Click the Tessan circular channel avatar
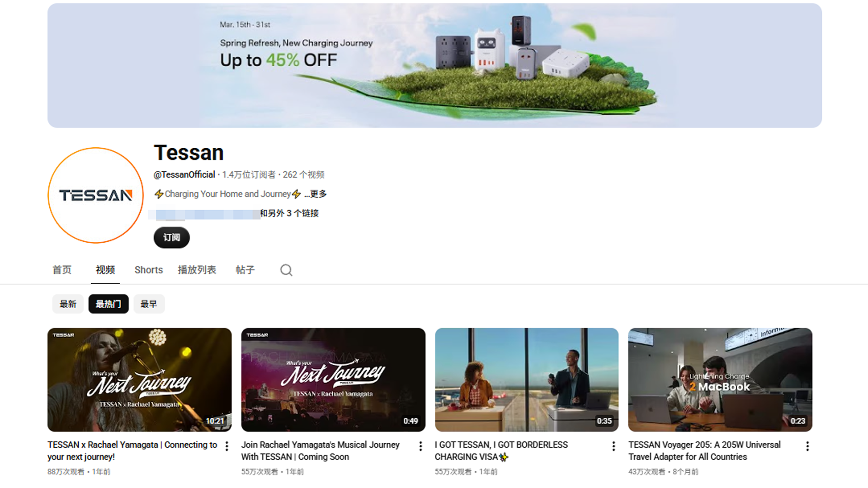 click(x=96, y=195)
